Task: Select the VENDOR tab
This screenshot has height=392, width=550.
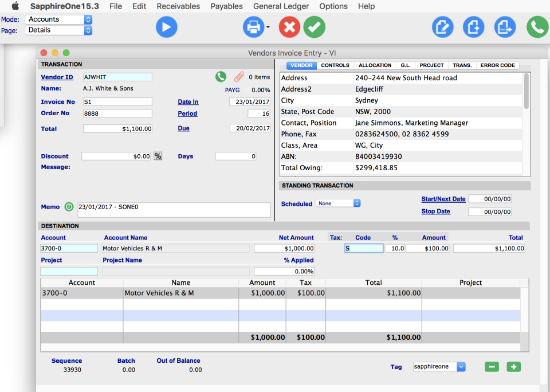Action: [301, 65]
